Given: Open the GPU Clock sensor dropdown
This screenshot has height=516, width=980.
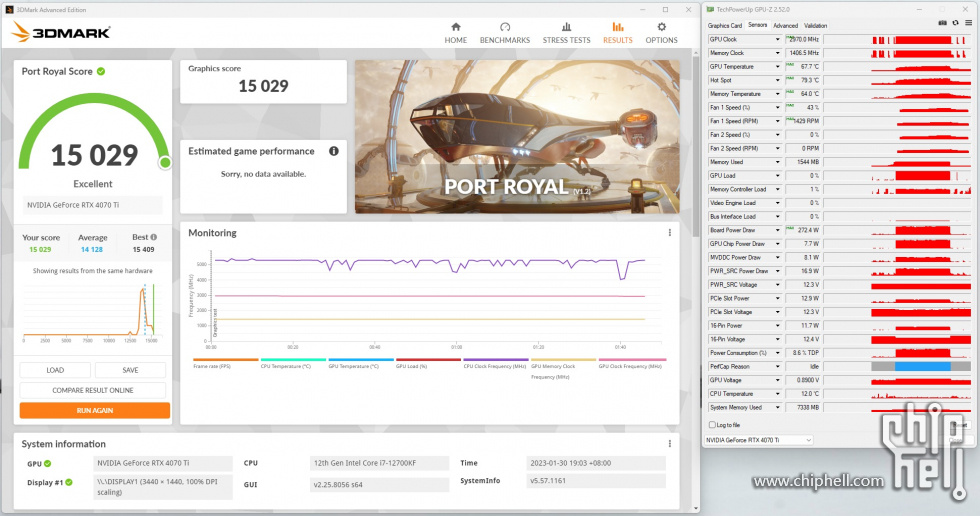Looking at the screenshot, I should tap(778, 39).
